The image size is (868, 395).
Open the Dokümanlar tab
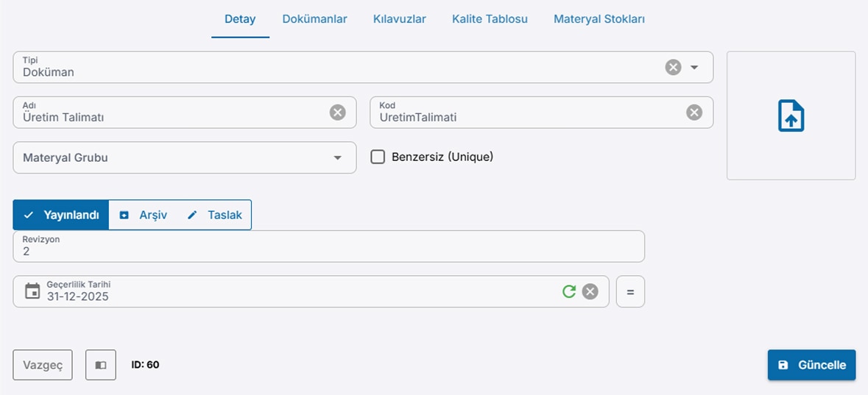[x=314, y=19]
